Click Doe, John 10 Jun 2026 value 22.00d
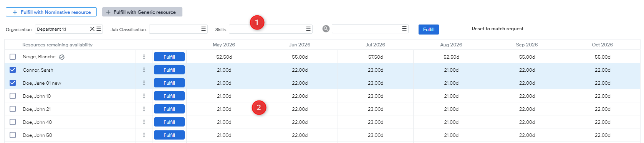The height and width of the screenshot is (143, 644). click(300, 96)
